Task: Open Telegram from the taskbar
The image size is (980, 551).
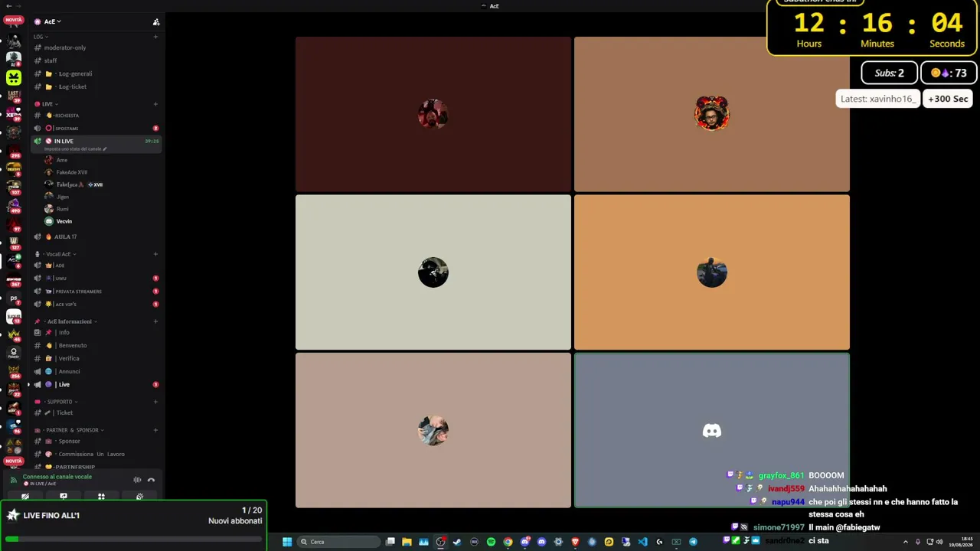Action: click(x=693, y=542)
